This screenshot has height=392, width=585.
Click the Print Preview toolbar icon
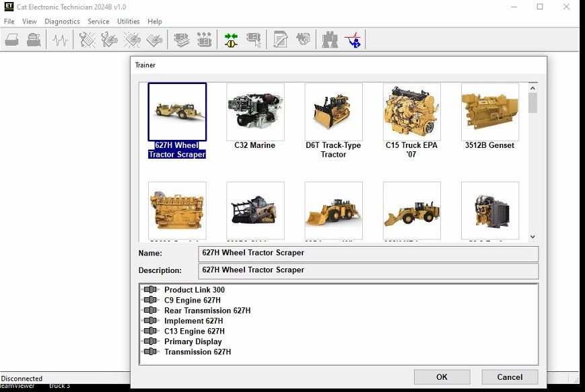34,40
